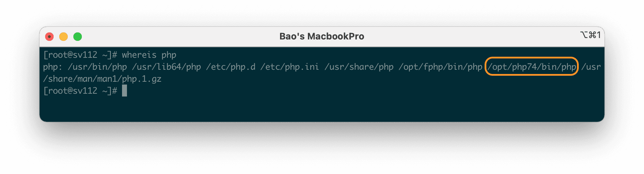Click the /opt/fphp/bin/php path

click(x=440, y=67)
